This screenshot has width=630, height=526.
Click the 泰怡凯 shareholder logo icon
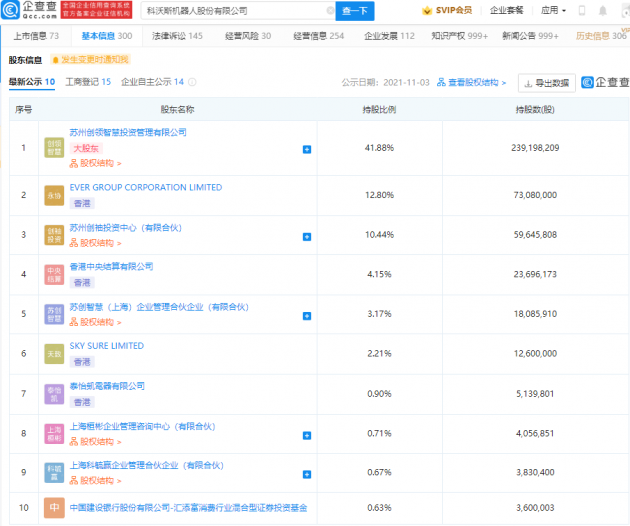(54, 394)
